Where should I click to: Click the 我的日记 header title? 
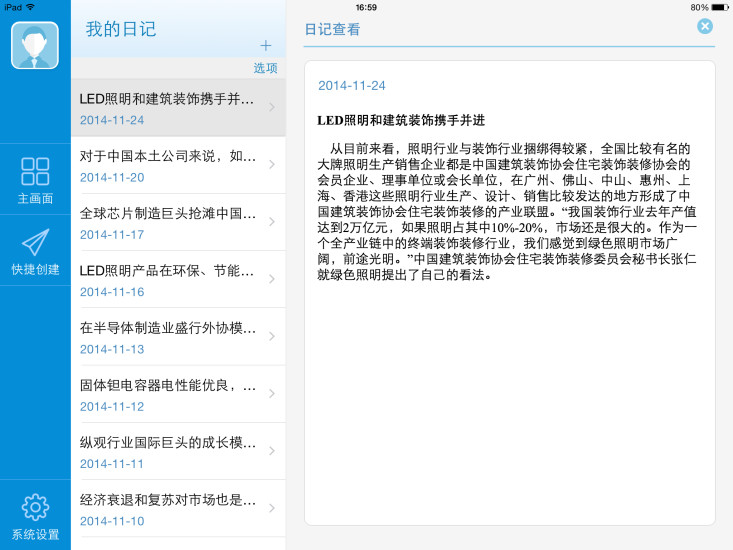121,29
